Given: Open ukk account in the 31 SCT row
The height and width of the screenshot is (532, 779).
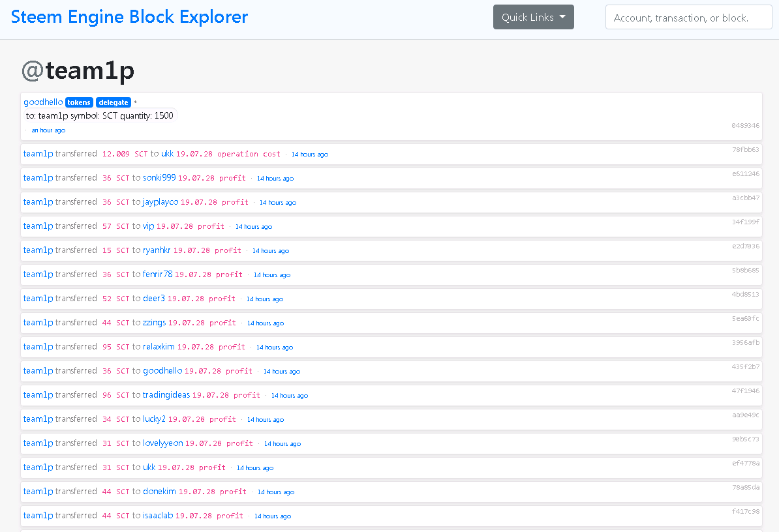Looking at the screenshot, I should [x=149, y=467].
